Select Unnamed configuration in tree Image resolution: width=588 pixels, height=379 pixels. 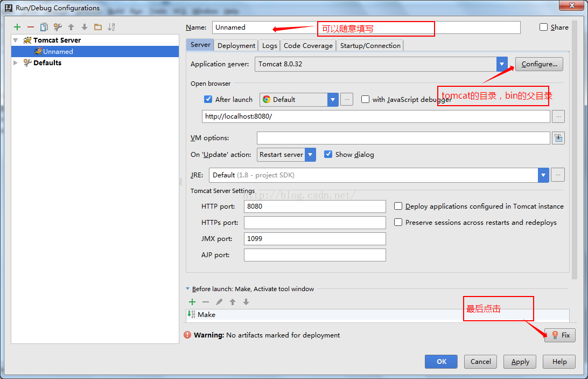point(95,51)
